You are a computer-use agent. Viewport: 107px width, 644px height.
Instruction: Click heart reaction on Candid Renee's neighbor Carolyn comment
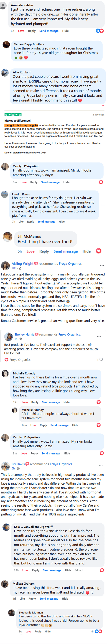pyautogui.click(x=101, y=182)
